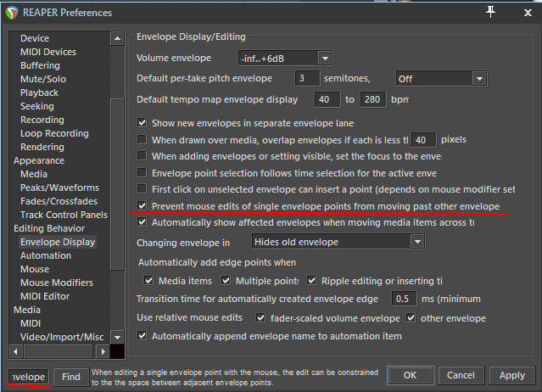Viewport: 542px width, 392px height.
Task: Pin the Preferences window with the pushpin icon
Action: (490, 13)
